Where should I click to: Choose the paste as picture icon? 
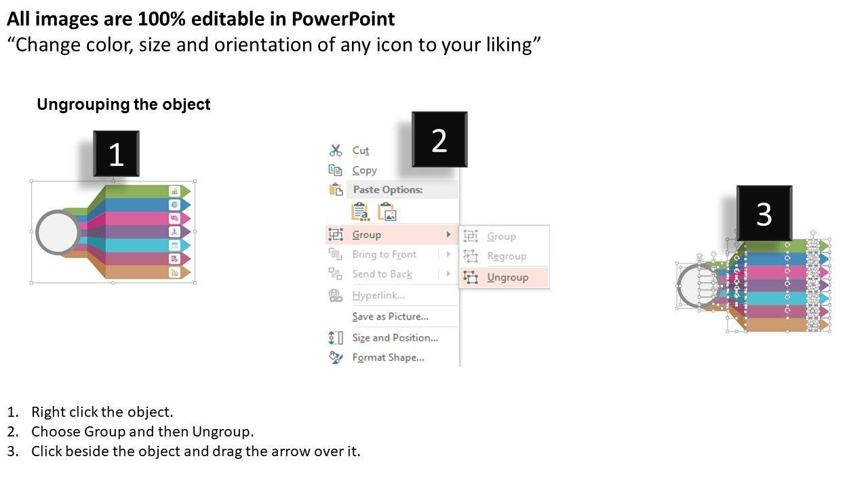387,212
